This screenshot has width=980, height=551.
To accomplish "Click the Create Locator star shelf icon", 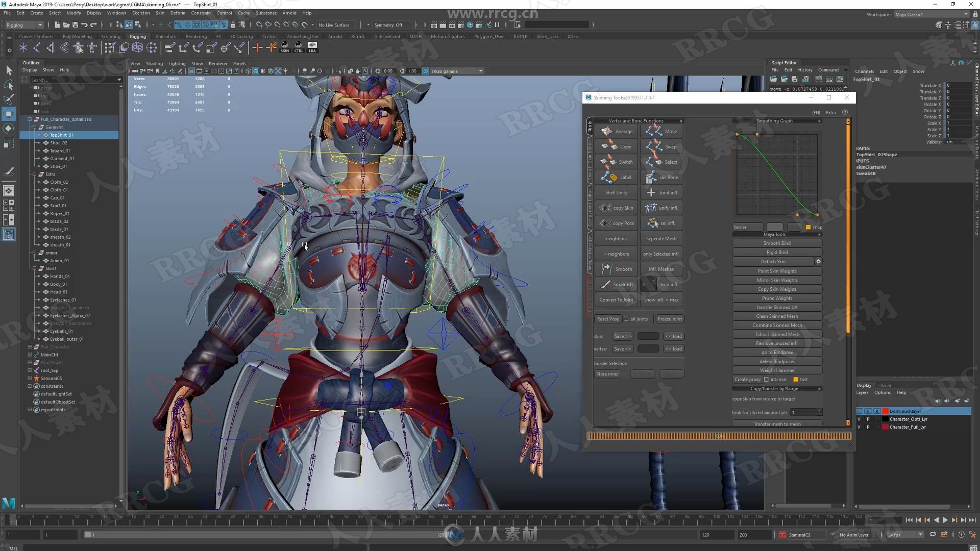I will pos(23,47).
